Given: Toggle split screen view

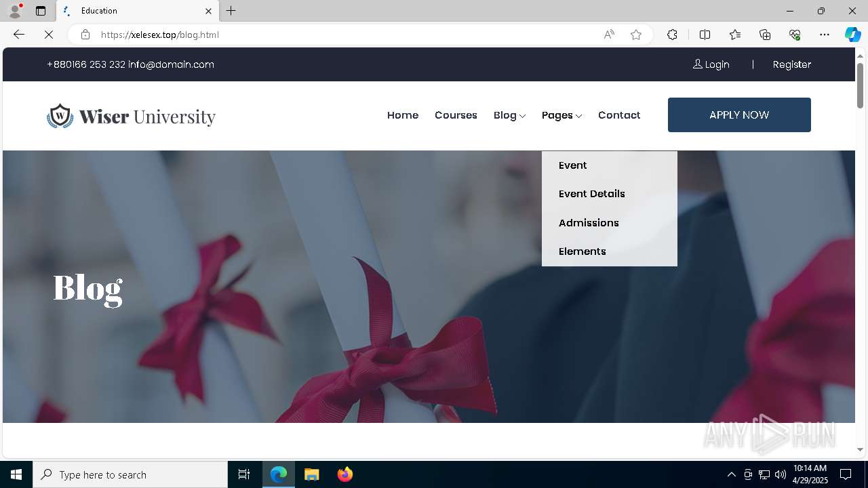Looking at the screenshot, I should click(705, 35).
